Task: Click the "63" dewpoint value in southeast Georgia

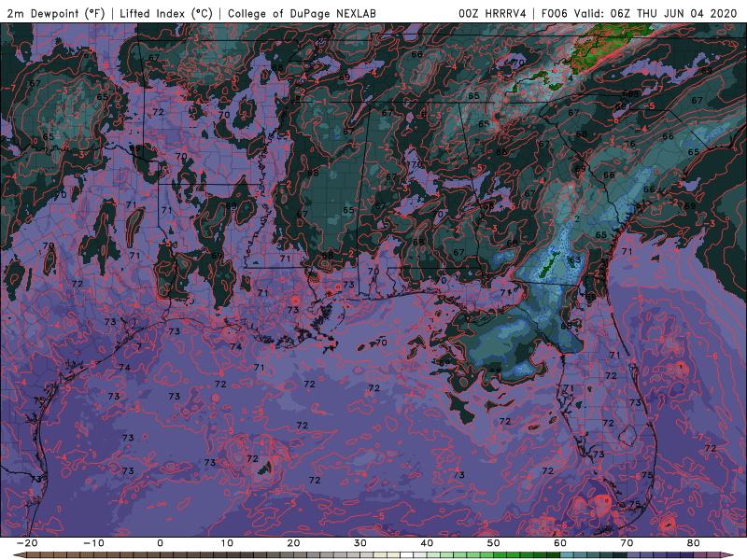Action: [575, 260]
